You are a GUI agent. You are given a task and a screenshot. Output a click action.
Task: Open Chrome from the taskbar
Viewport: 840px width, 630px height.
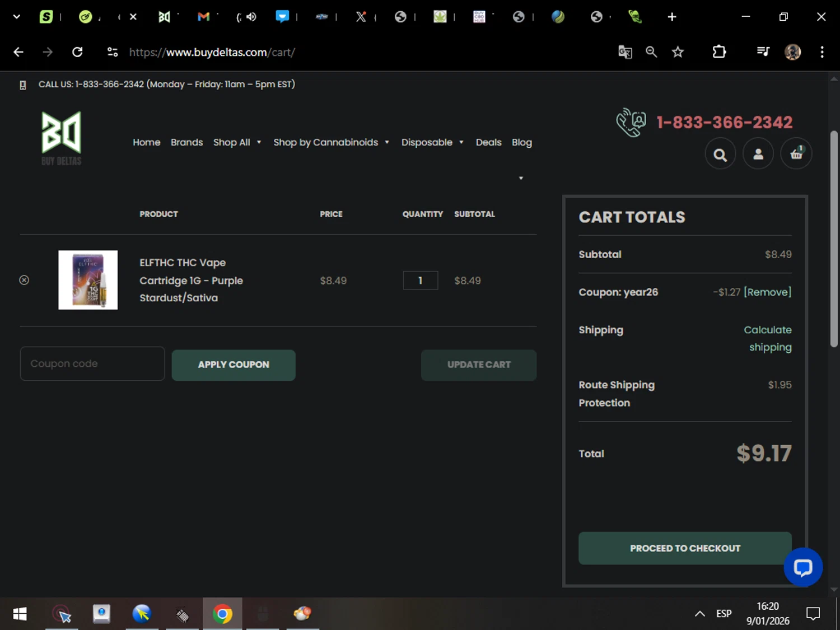222,614
